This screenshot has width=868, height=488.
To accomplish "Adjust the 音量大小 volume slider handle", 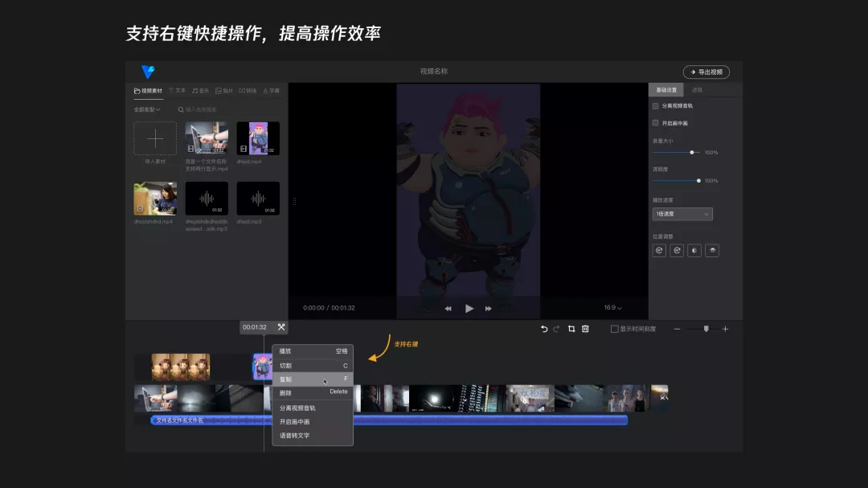I will click(x=691, y=152).
